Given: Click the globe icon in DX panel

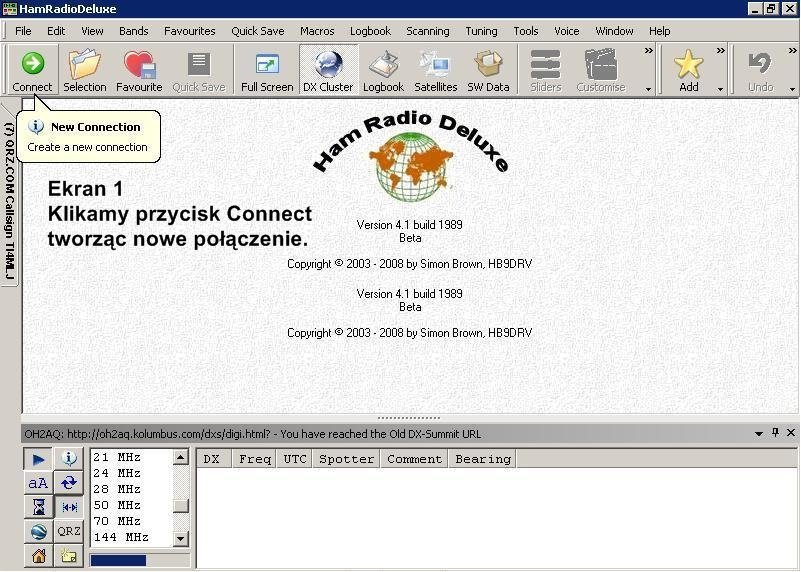Looking at the screenshot, I should click(x=38, y=532).
